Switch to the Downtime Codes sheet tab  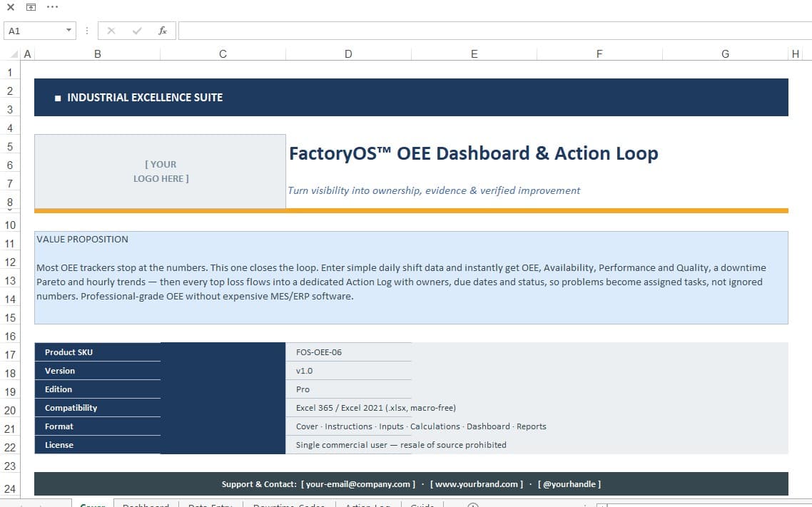click(x=289, y=504)
